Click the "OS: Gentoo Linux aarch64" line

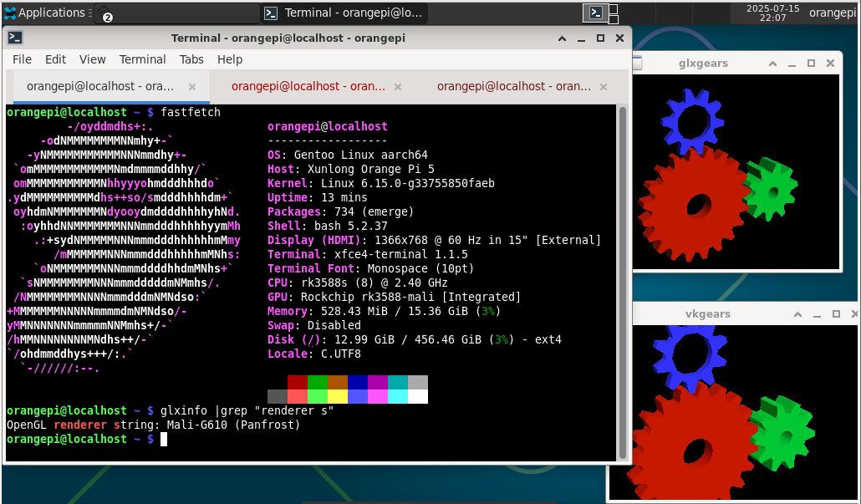point(347,155)
